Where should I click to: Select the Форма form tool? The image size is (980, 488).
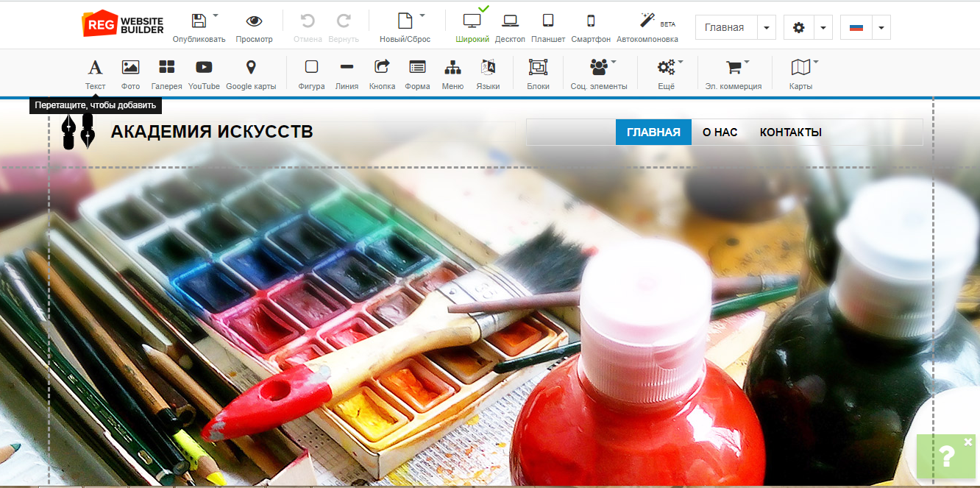(x=417, y=68)
